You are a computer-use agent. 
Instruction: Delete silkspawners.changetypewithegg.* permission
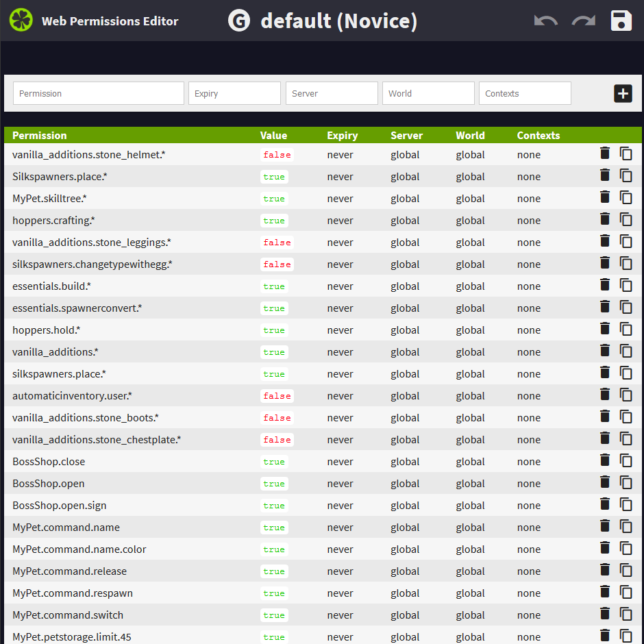604,263
